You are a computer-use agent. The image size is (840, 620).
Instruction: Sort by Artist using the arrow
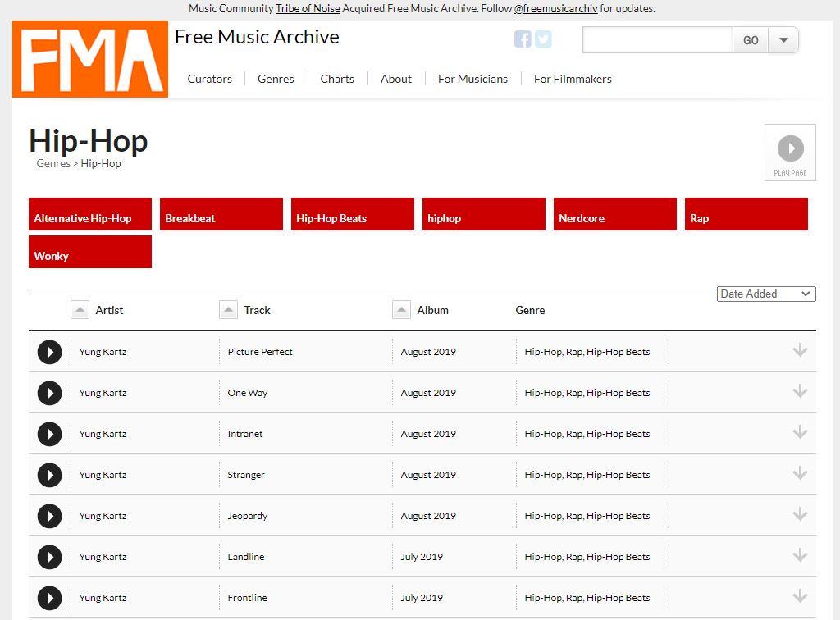[x=80, y=309]
